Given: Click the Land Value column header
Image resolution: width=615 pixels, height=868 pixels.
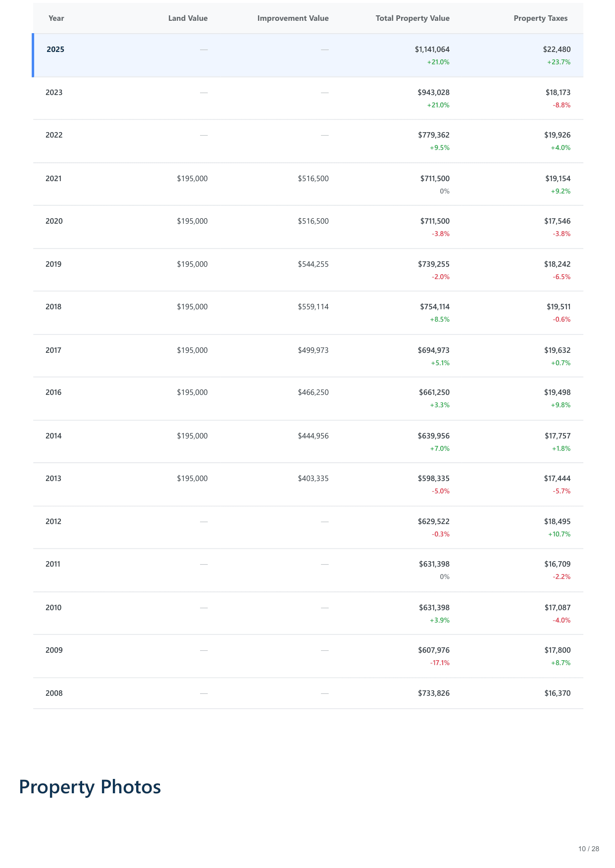Looking at the screenshot, I should (x=188, y=18).
